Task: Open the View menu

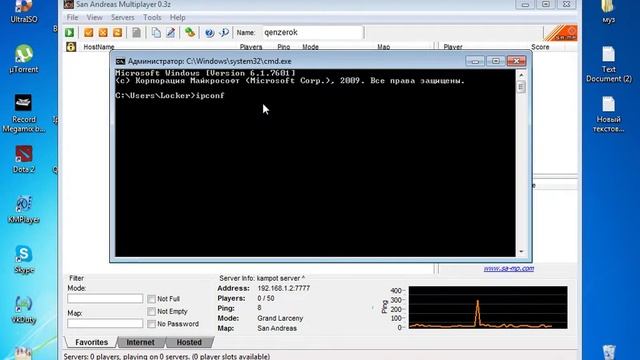Action: tap(94, 18)
